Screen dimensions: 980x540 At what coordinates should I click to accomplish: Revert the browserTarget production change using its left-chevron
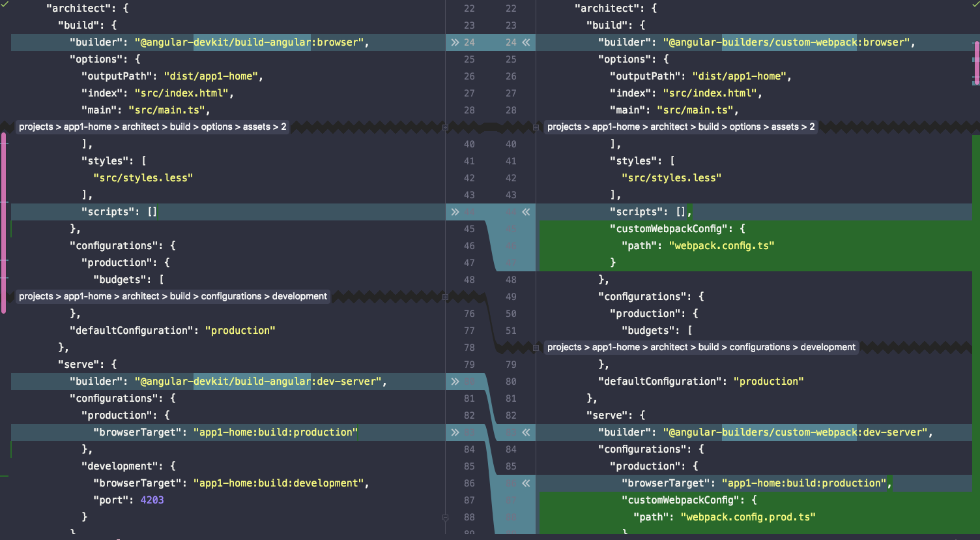pyautogui.click(x=526, y=432)
